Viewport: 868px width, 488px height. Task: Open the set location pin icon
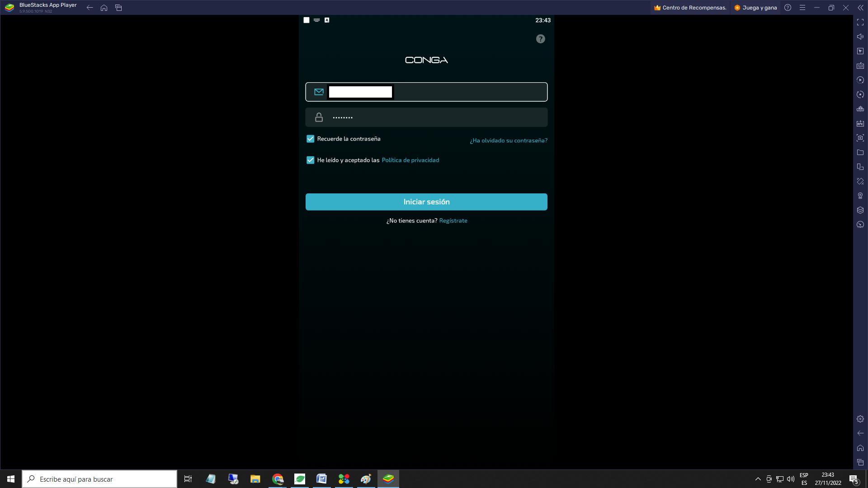(860, 196)
